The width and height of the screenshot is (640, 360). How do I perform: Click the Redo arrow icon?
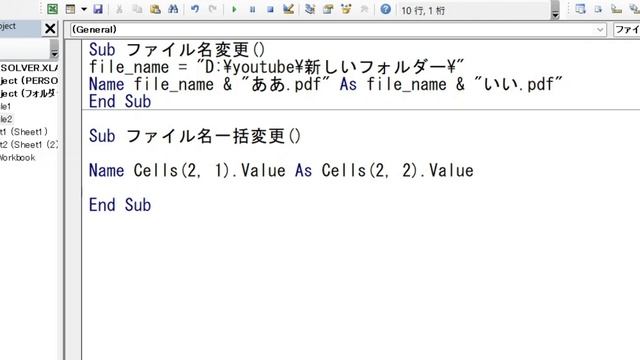coord(213,9)
